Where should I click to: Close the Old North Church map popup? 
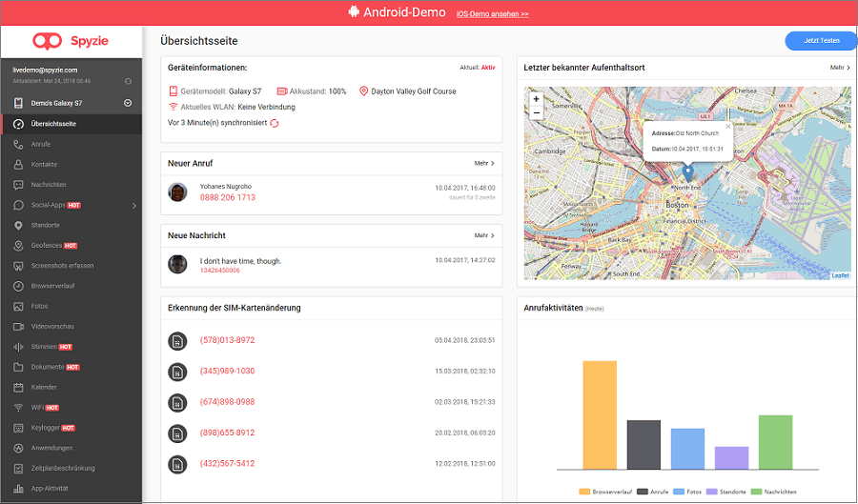[727, 127]
